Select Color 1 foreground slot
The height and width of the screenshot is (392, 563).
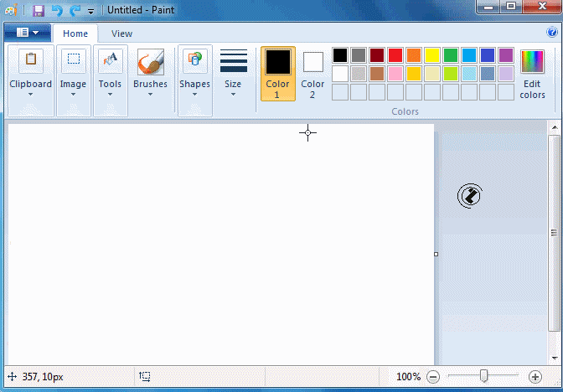click(277, 73)
